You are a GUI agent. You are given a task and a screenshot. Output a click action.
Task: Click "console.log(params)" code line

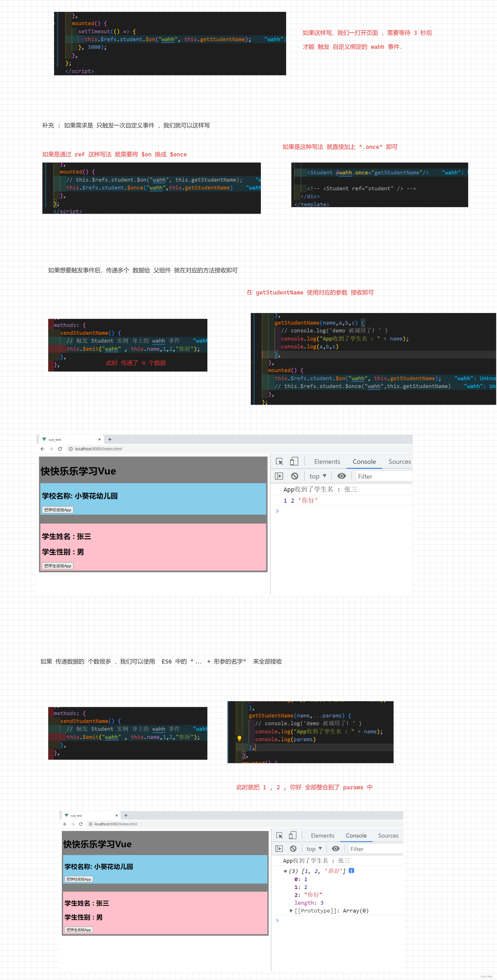point(285,739)
